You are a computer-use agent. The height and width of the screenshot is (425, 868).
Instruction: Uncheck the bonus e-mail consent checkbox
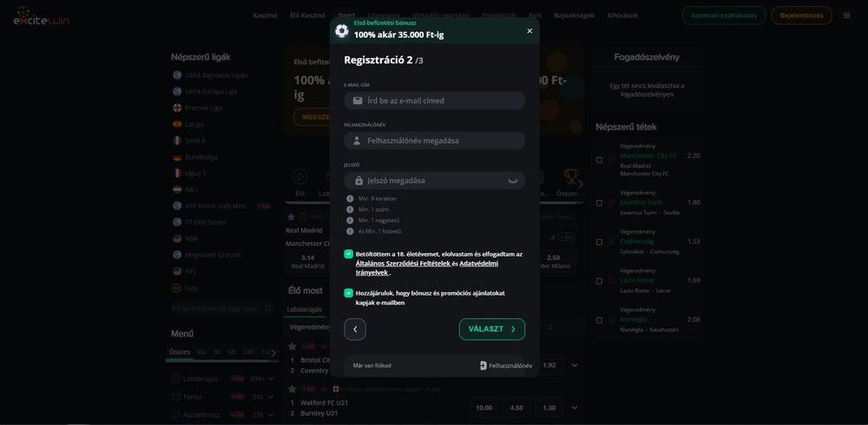pos(349,293)
